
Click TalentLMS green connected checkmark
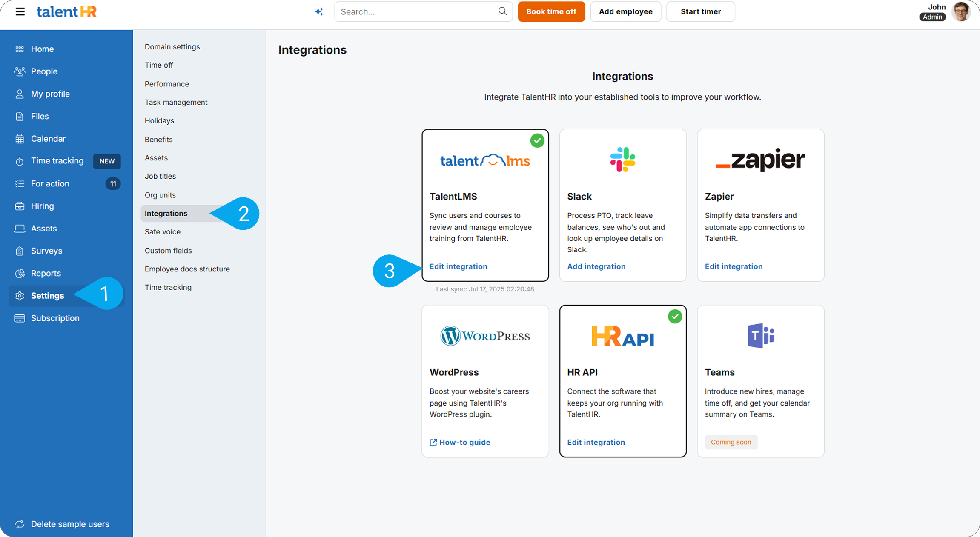pos(537,140)
